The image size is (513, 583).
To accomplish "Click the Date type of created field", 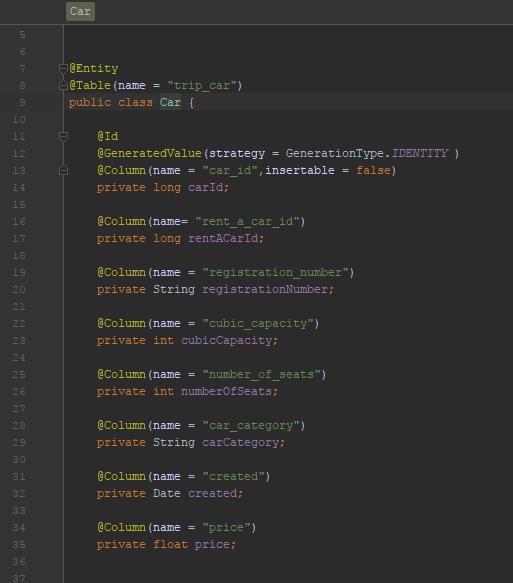I will coord(167,494).
